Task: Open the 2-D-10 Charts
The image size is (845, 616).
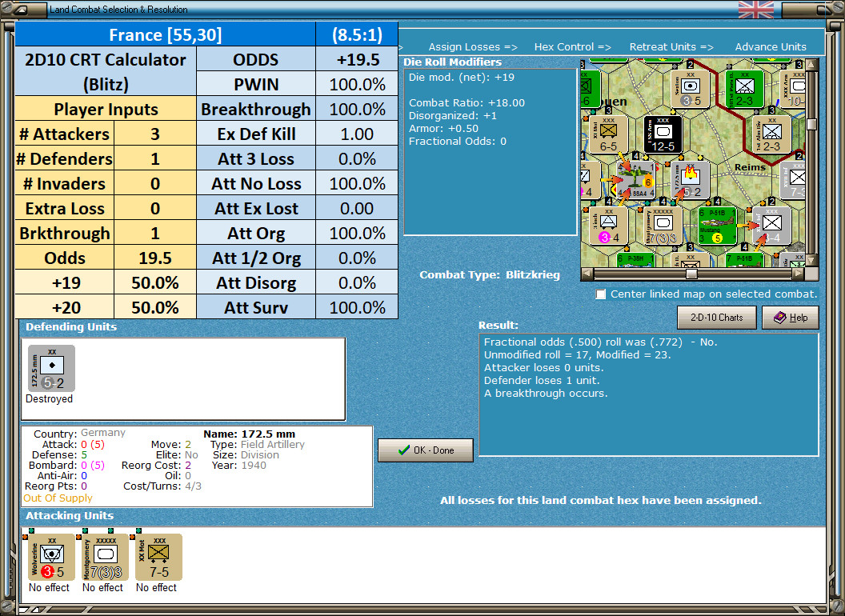Action: pyautogui.click(x=717, y=318)
